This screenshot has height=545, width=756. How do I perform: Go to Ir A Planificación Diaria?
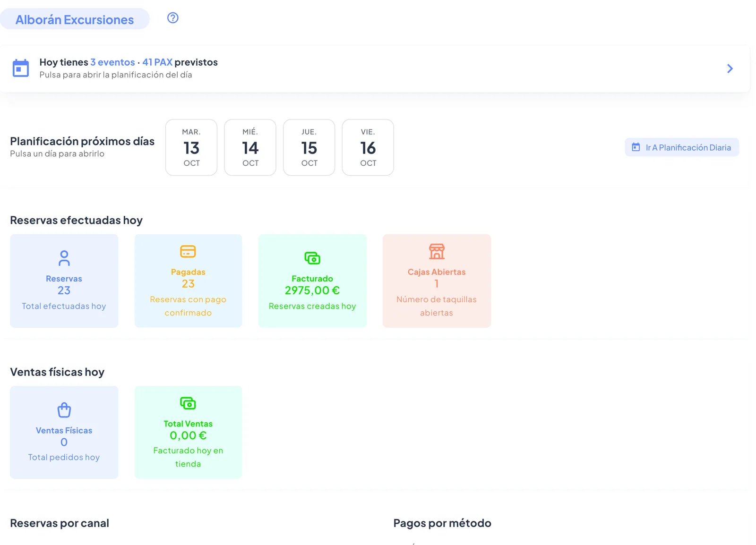[682, 147]
